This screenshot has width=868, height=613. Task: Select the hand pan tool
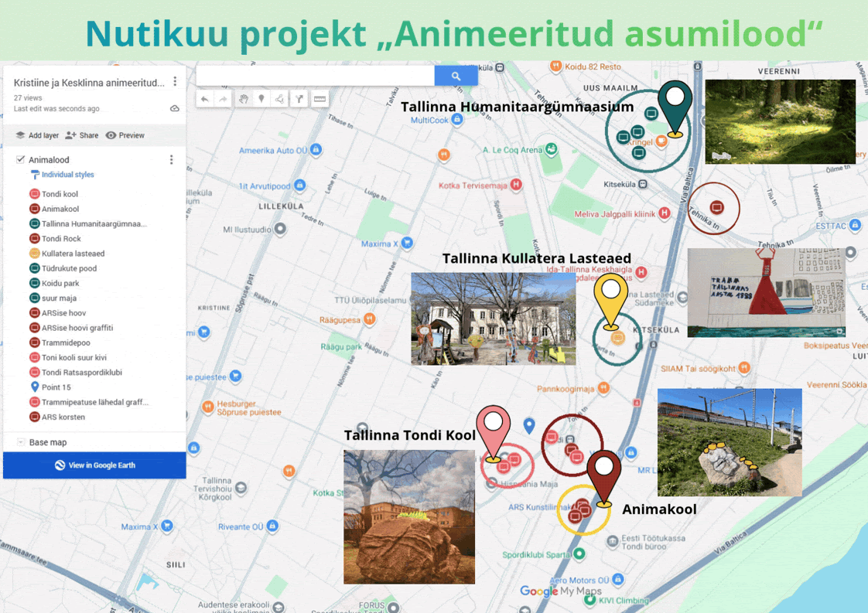click(x=243, y=99)
